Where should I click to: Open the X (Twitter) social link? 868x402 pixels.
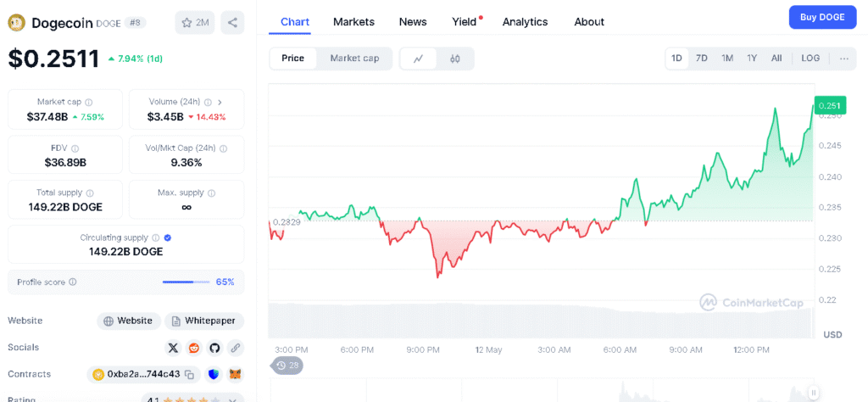tap(174, 348)
